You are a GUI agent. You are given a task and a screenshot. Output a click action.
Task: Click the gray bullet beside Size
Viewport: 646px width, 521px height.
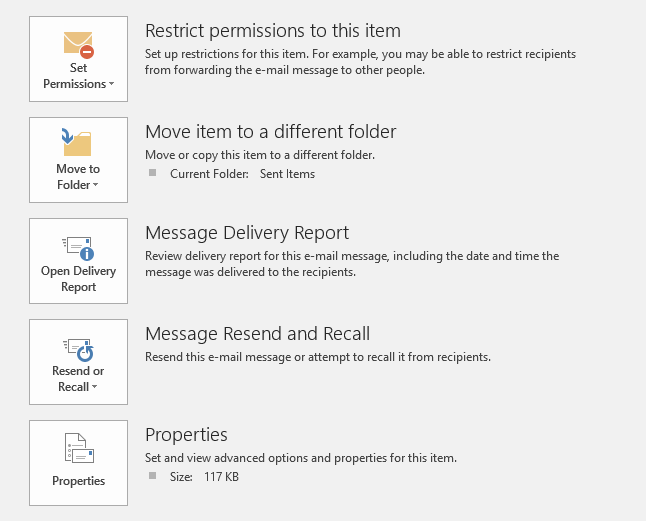153,476
